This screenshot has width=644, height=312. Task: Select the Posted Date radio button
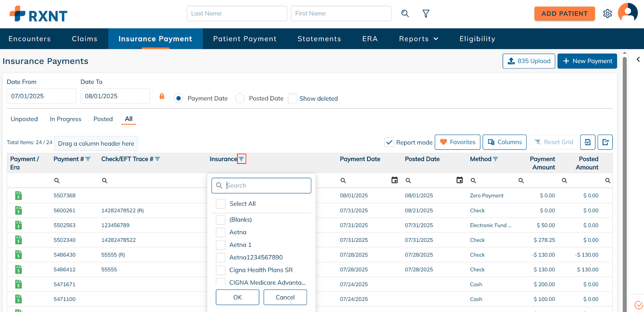(x=240, y=98)
